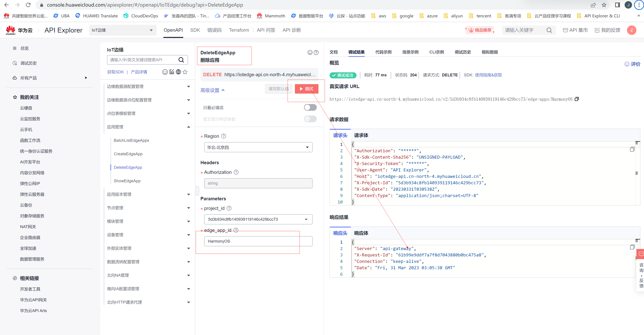
Task: Click the top keyword search magnifier icon
Action: pos(549,30)
